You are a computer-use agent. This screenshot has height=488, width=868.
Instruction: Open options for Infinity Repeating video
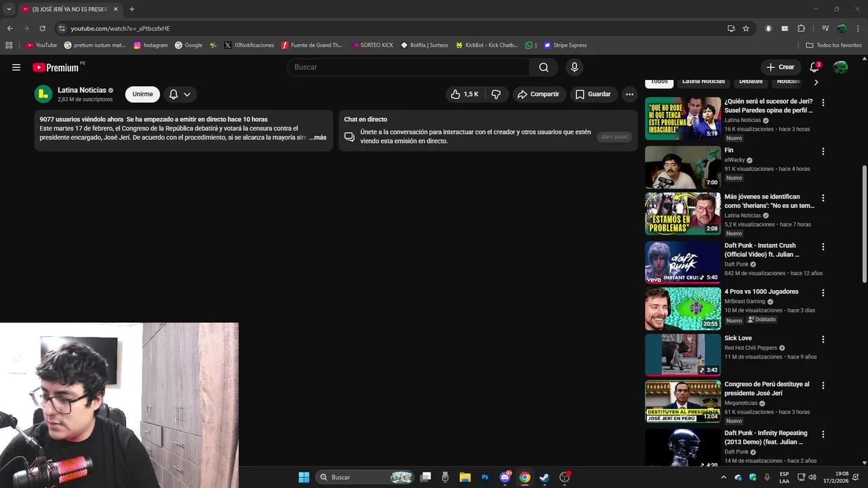click(823, 434)
